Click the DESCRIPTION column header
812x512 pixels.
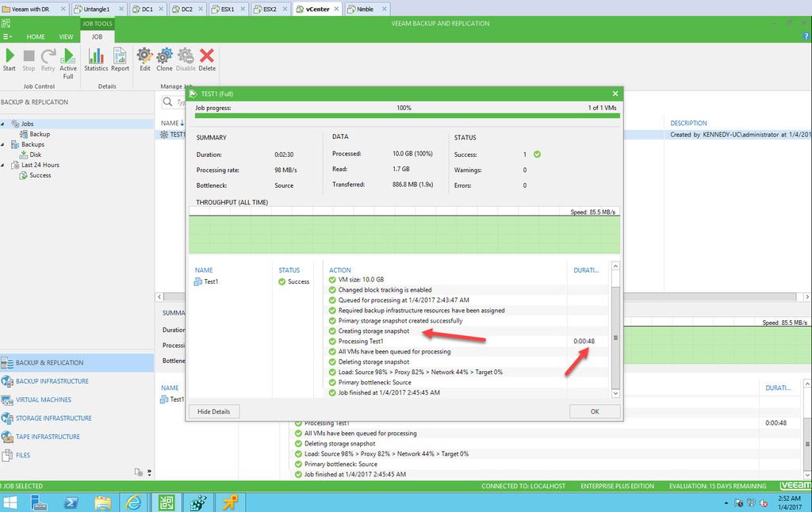[688, 123]
